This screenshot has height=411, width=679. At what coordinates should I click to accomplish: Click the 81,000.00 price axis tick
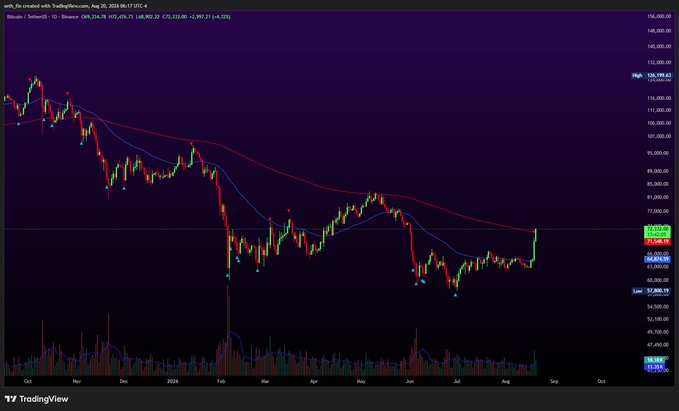(x=659, y=197)
